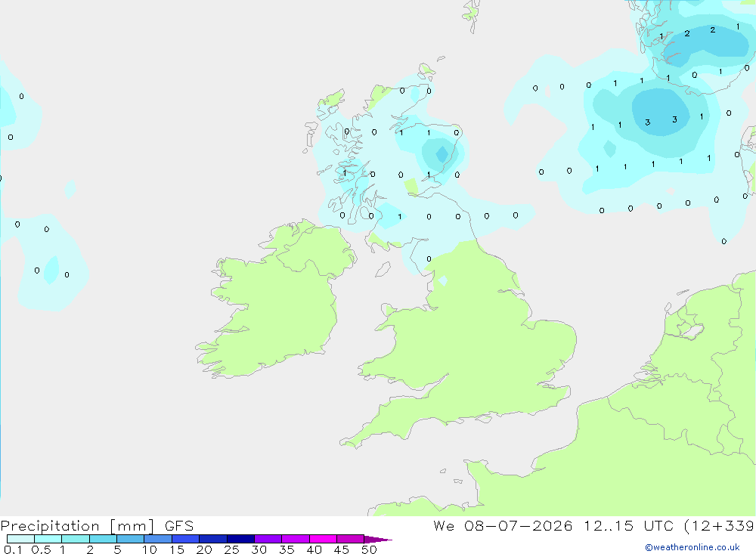Click the 0.1–0.5 mm legend color swatch
756x554 pixels.
tap(20, 539)
